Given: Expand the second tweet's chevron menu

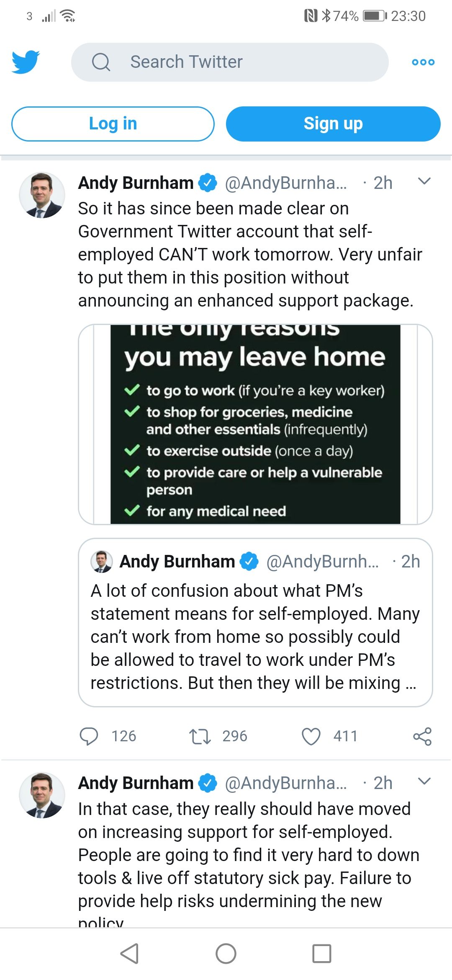Looking at the screenshot, I should [424, 781].
